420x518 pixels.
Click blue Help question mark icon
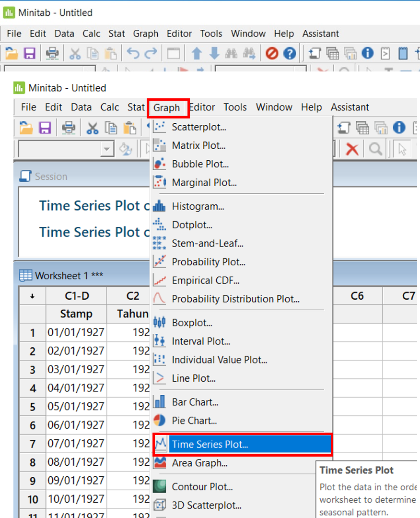(x=290, y=53)
